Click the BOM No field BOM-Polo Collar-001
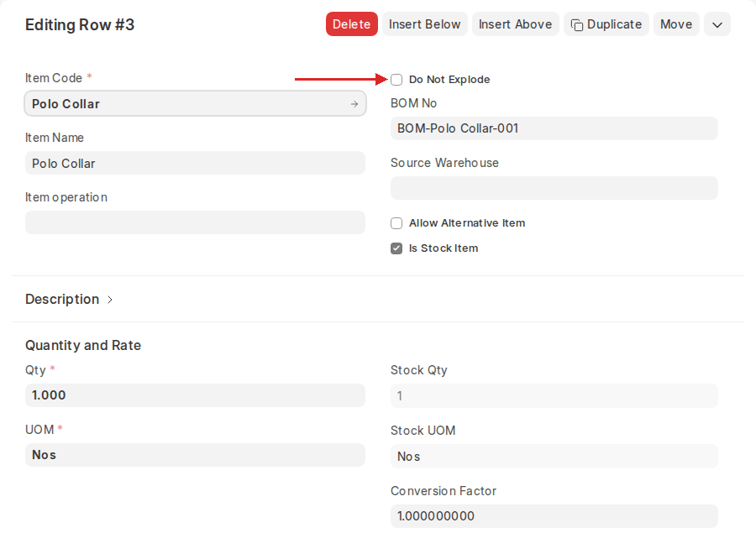 click(x=554, y=128)
